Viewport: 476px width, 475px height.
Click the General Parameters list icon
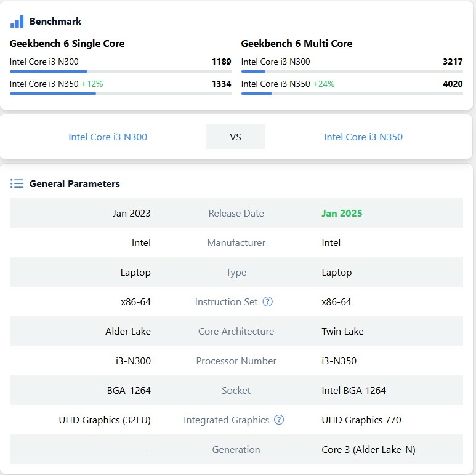coord(17,183)
